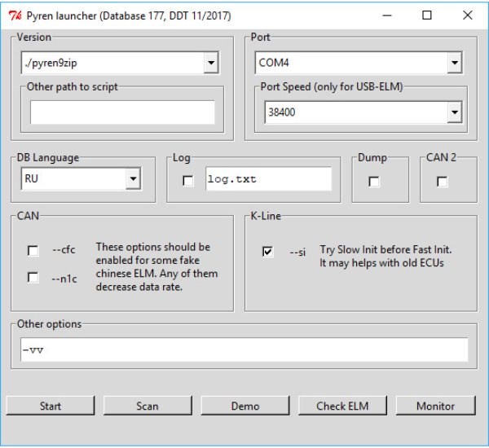Click the Other path to script field
This screenshot has height=448, width=489.
click(x=122, y=112)
